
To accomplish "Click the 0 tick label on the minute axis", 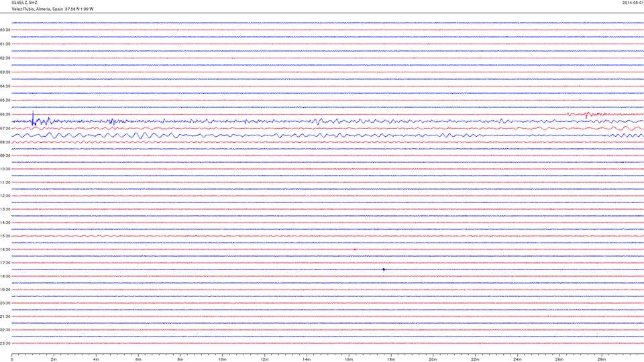I will coord(12,359).
